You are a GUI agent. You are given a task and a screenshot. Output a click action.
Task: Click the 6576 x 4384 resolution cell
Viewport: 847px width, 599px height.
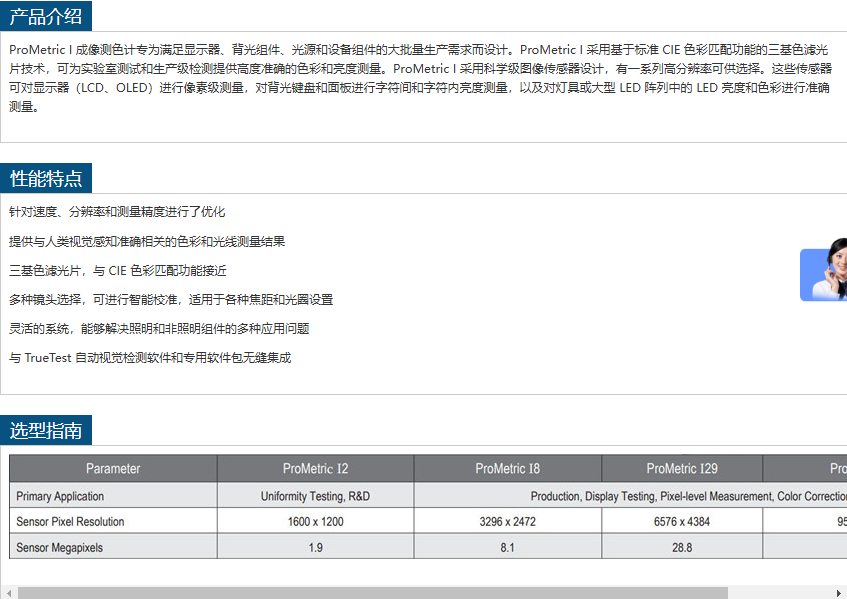(x=682, y=522)
